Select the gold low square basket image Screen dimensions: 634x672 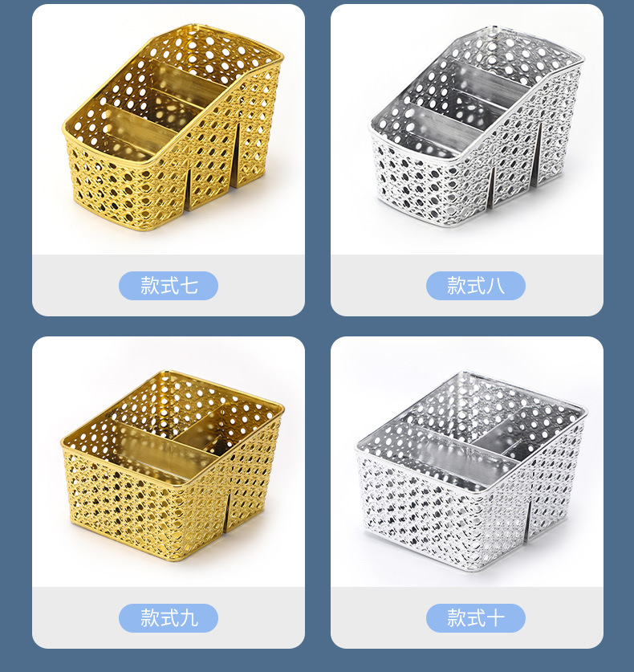[173, 466]
